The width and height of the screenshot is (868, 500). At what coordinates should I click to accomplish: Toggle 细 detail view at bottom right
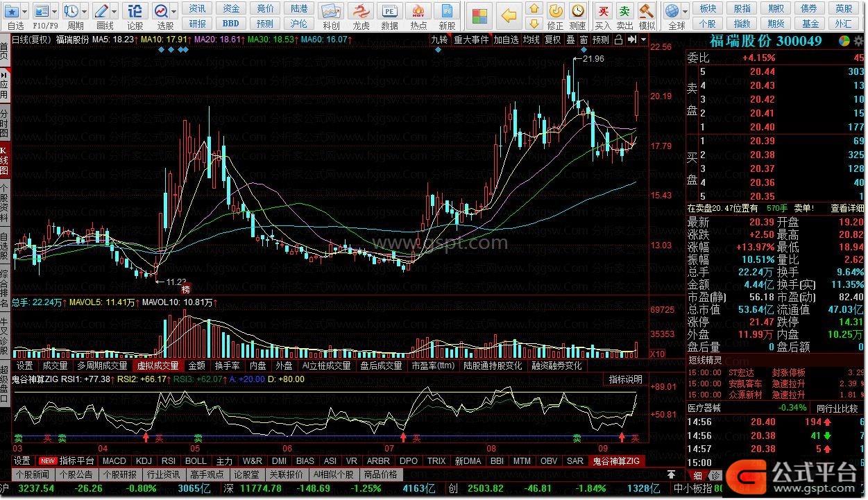697,475
